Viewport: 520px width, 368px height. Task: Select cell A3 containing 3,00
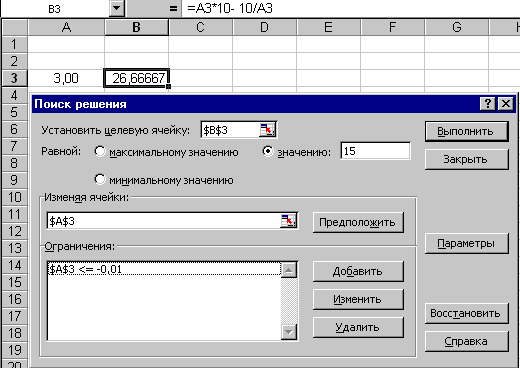click(x=66, y=78)
